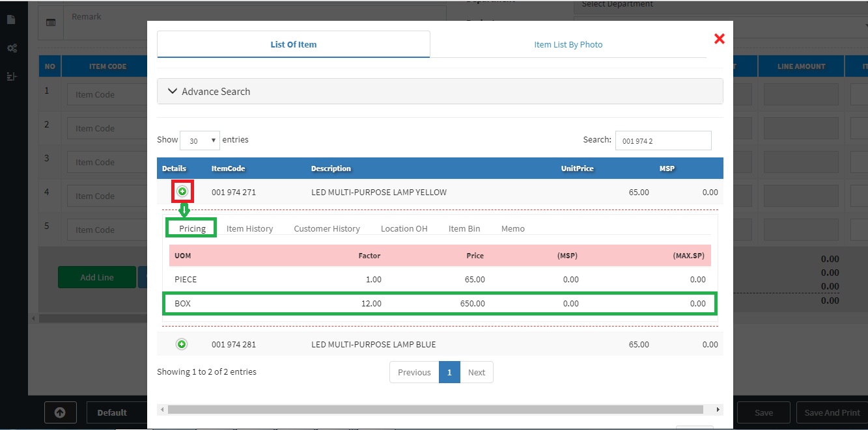Collapse details for item 001 974 271
868x430 pixels.
point(182,191)
